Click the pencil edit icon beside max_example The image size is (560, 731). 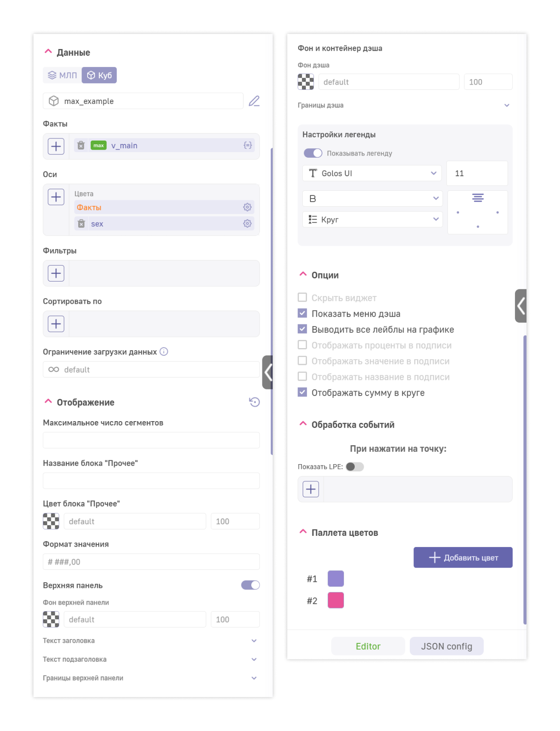254,101
